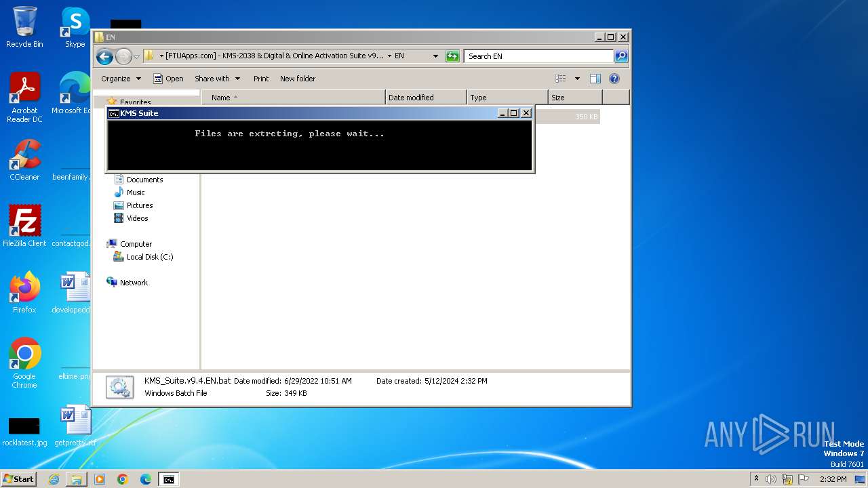The width and height of the screenshot is (868, 488).
Task: Open Chrome from the taskbar
Action: tap(123, 479)
